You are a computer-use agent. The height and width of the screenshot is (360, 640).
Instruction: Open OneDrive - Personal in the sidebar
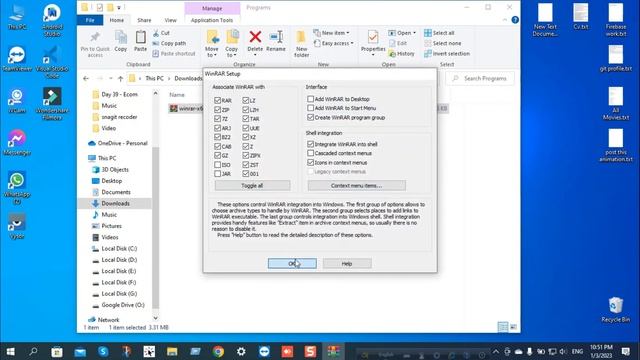point(122,143)
